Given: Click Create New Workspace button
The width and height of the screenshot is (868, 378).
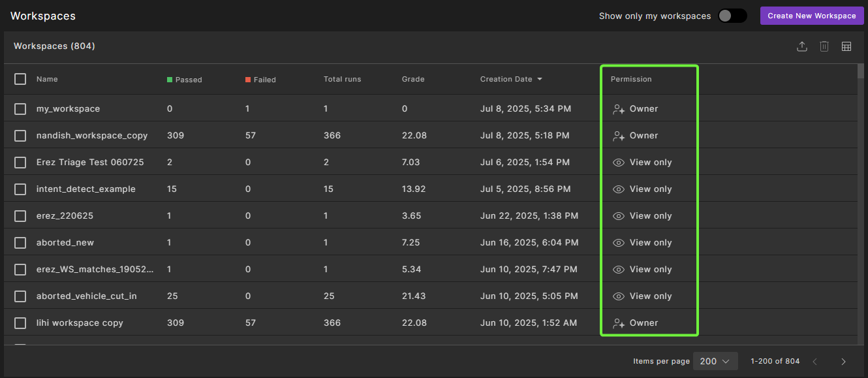Looking at the screenshot, I should point(811,16).
